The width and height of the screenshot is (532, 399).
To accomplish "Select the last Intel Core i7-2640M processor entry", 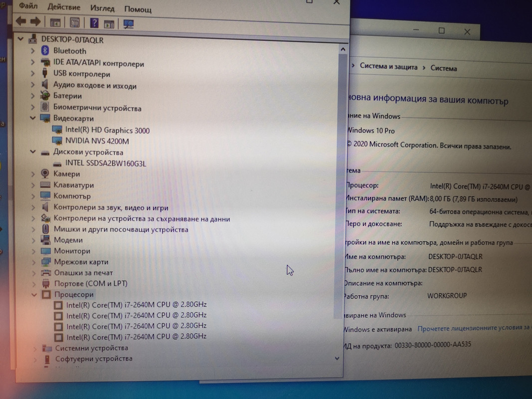I will click(137, 337).
